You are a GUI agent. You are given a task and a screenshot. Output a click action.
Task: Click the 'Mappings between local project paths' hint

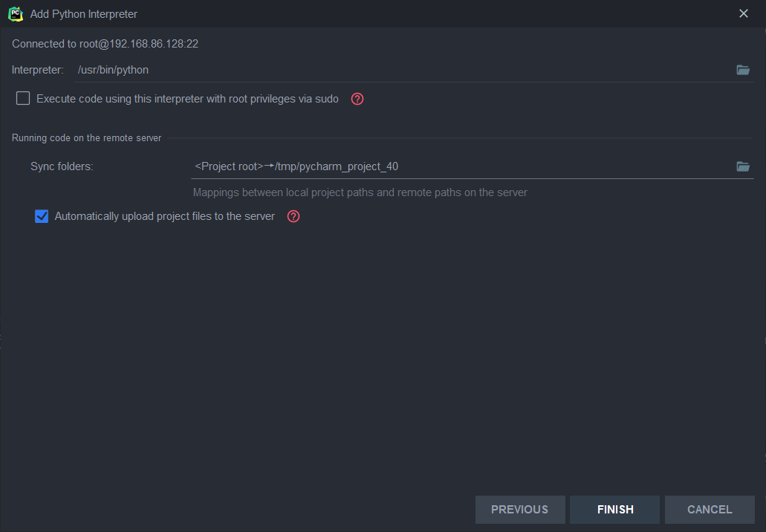point(360,192)
